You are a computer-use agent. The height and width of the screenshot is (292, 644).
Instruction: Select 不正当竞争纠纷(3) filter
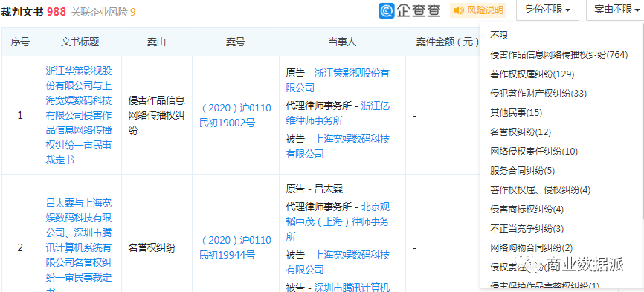click(x=527, y=229)
